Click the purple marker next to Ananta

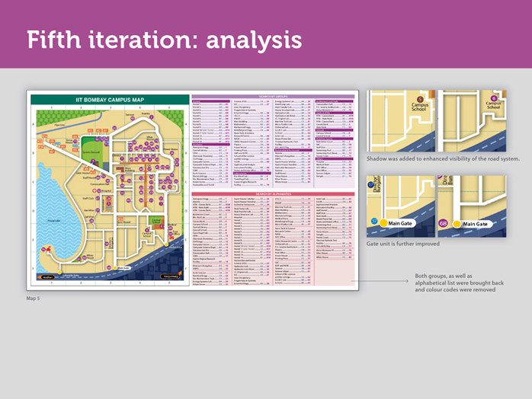tap(152, 117)
